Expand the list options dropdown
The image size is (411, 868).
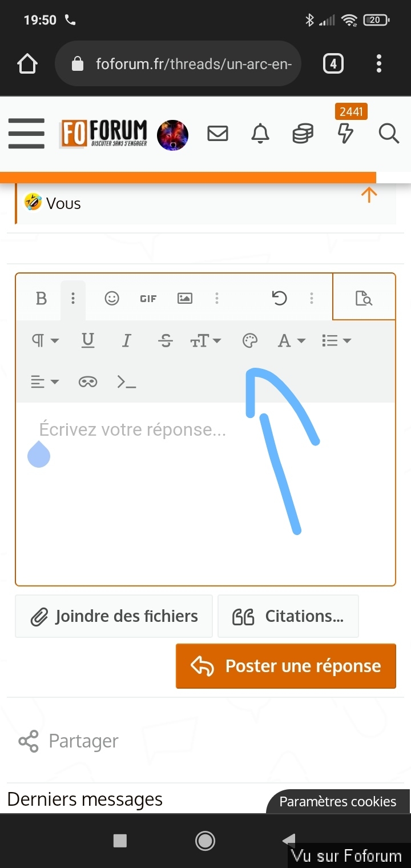pos(336,341)
